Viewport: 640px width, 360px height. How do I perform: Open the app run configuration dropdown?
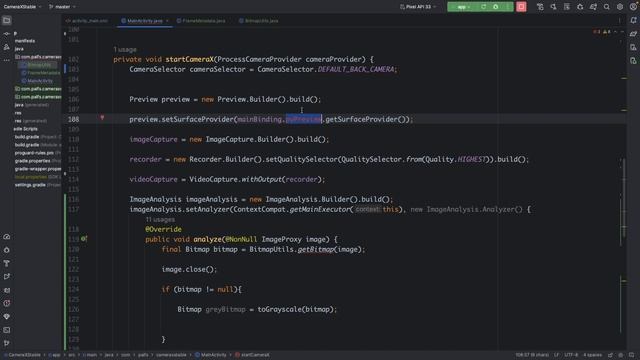point(463,7)
